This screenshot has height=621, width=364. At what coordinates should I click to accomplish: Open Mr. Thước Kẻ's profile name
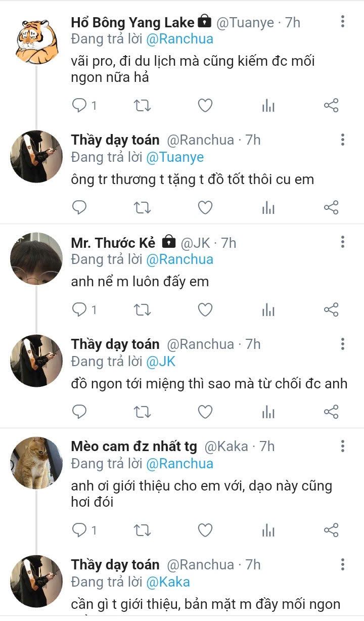[113, 243]
